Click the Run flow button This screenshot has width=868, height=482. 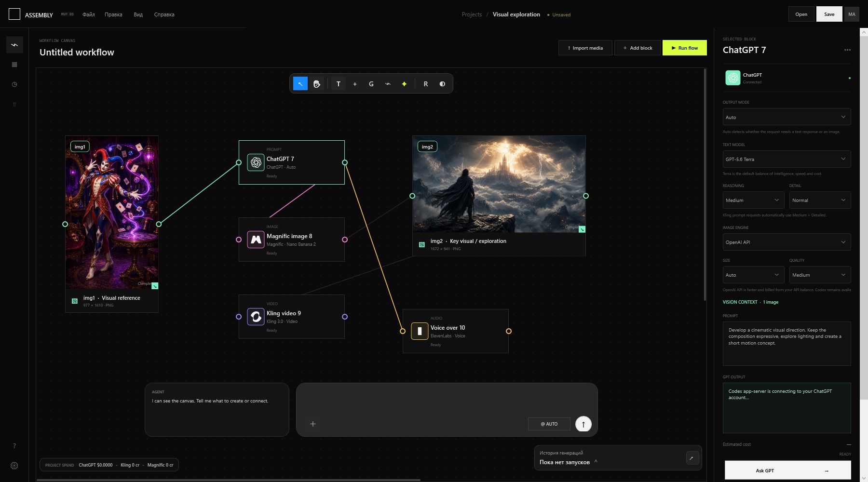(685, 48)
